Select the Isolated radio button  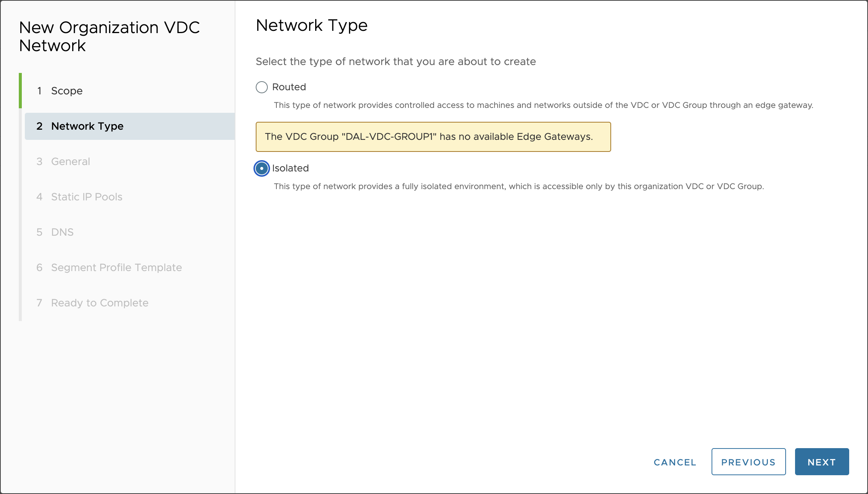(262, 168)
